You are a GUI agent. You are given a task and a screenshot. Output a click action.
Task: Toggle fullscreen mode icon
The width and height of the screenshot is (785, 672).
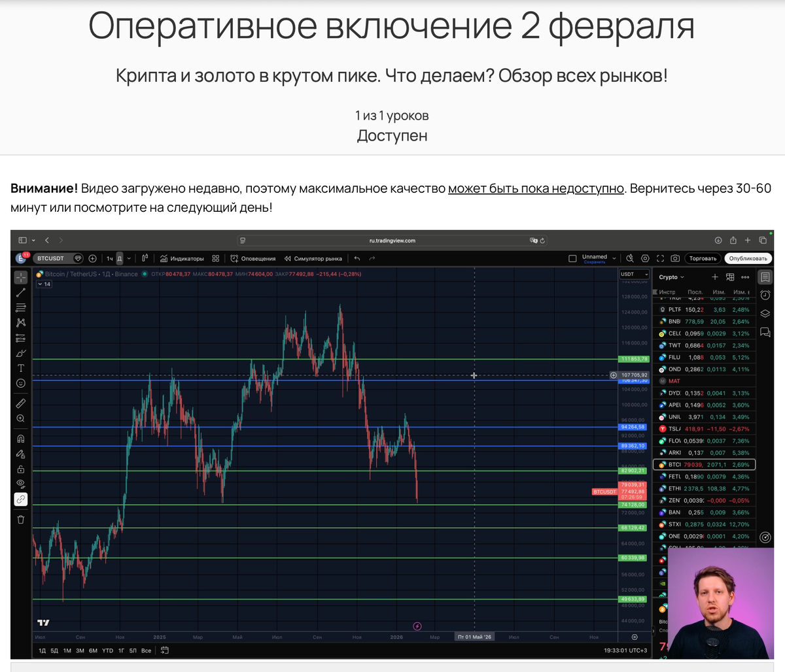pyautogui.click(x=660, y=258)
